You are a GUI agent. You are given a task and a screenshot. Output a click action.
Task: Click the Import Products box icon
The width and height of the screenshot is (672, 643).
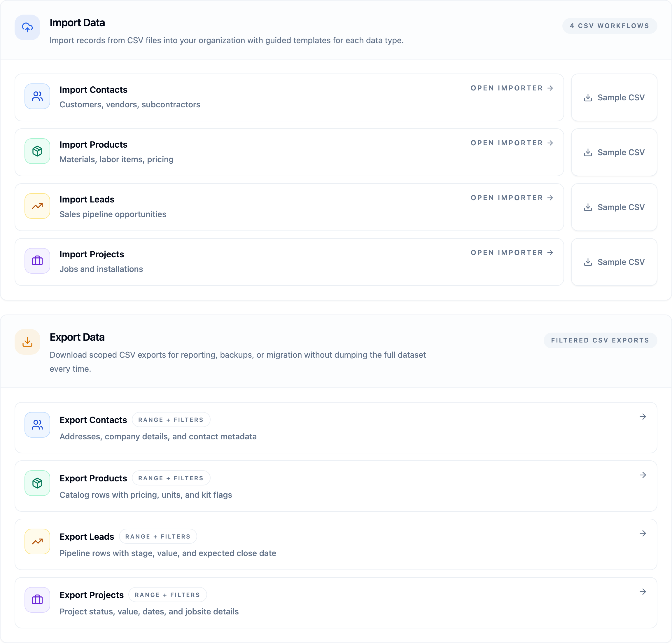[x=37, y=151]
